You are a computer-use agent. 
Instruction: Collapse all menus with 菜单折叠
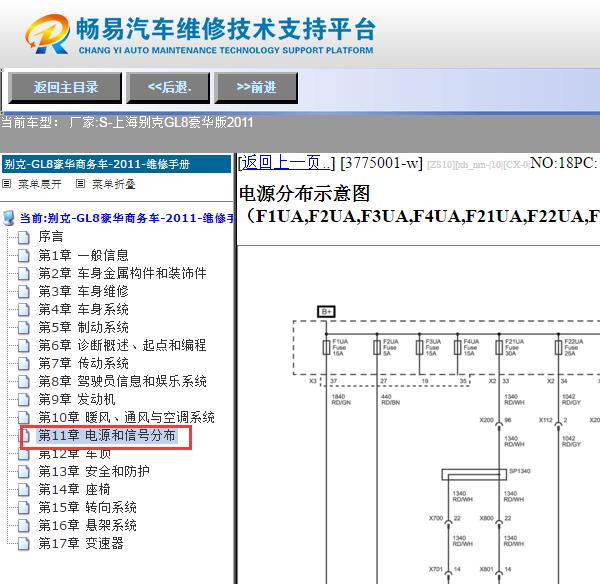114,184
